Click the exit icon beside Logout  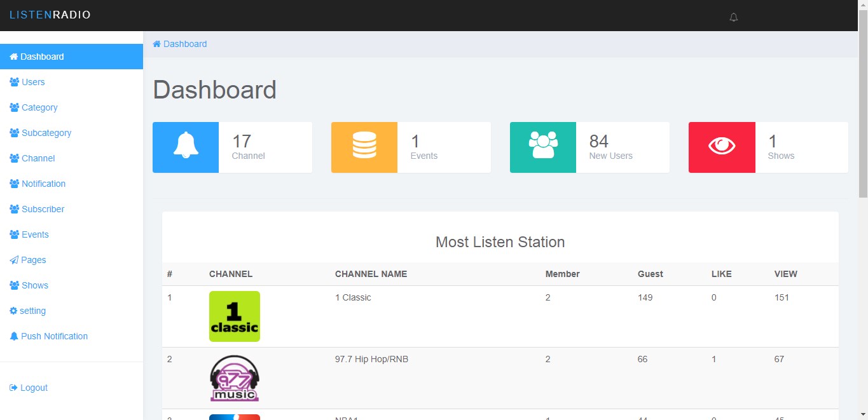[x=13, y=388]
